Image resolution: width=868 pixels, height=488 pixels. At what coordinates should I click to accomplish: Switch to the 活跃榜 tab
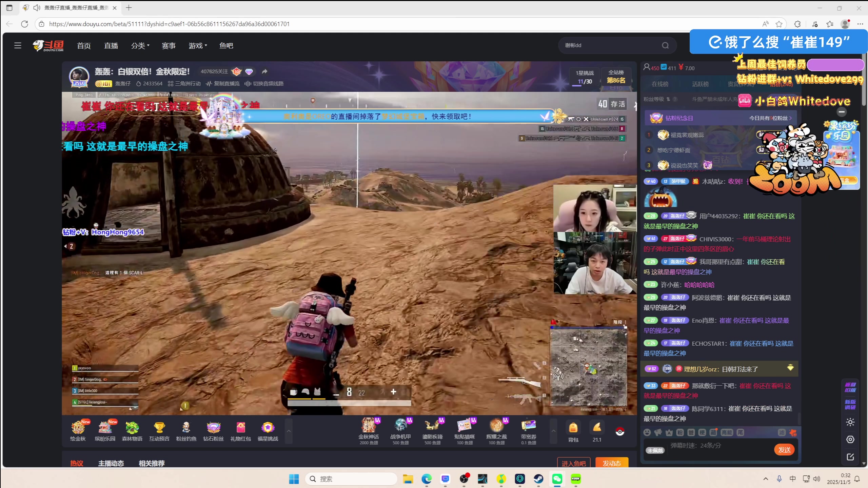(x=700, y=84)
